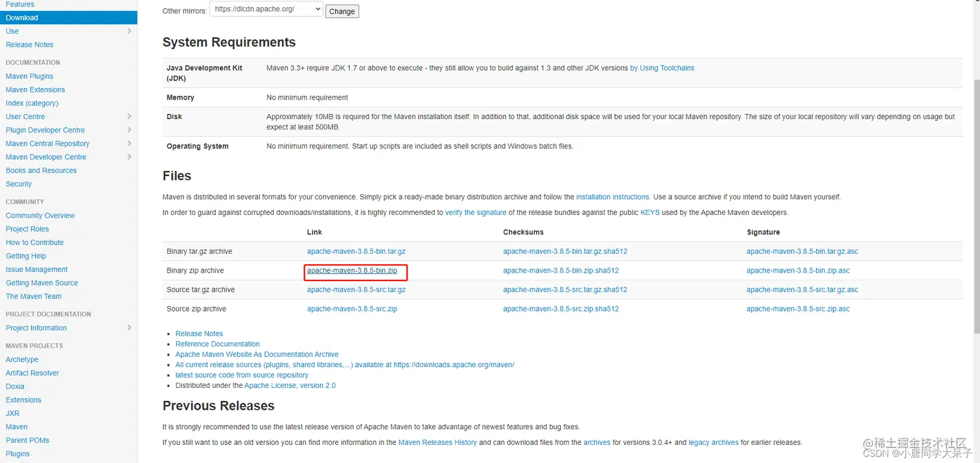Open Index (category) sidebar entry
Screen dimensions: 980x463
(32, 103)
